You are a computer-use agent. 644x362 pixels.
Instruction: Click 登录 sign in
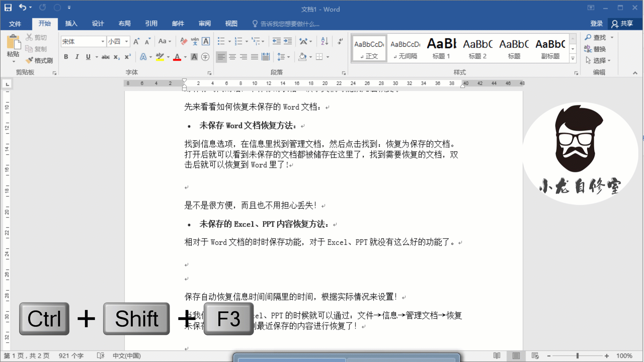(x=596, y=23)
